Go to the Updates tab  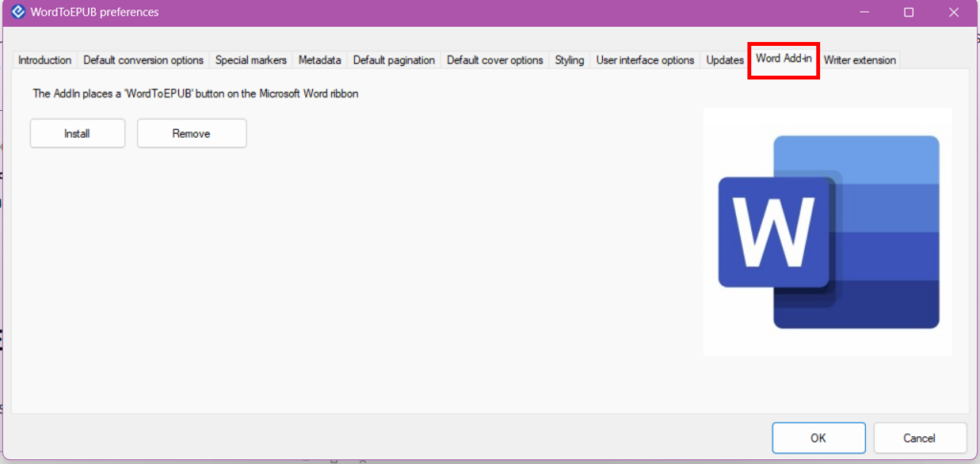[724, 60]
